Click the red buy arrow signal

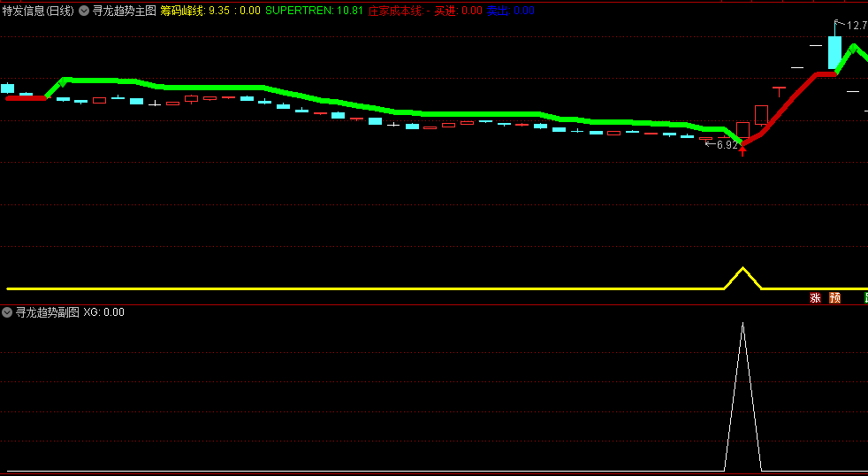pyautogui.click(x=742, y=150)
